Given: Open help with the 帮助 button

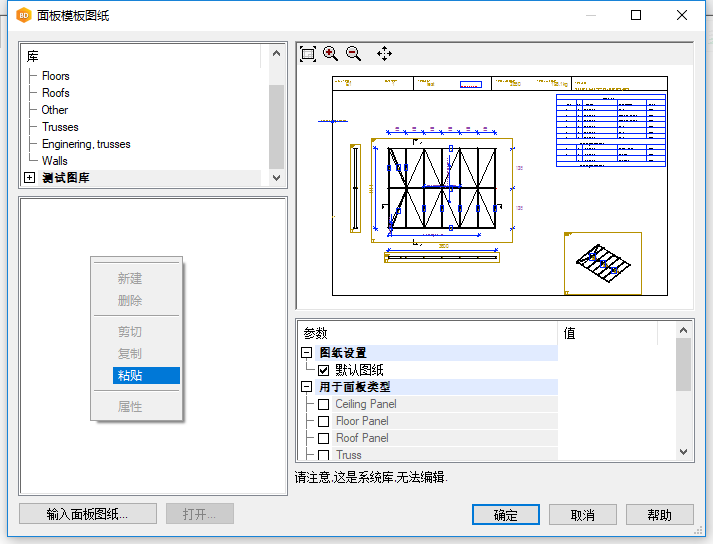Looking at the screenshot, I should tap(659, 515).
